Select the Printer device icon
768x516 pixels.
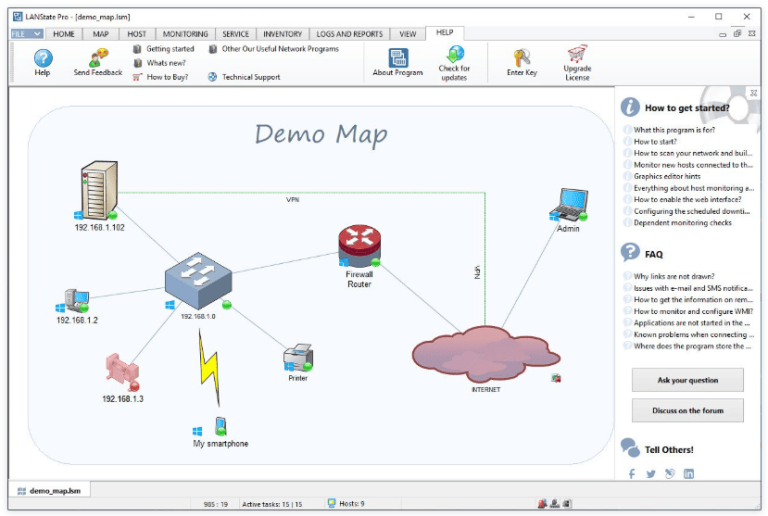coord(298,357)
